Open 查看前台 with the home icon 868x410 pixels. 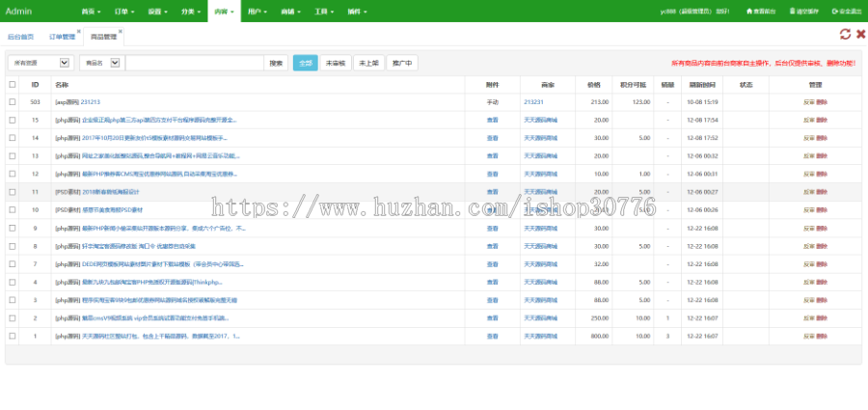(761, 11)
